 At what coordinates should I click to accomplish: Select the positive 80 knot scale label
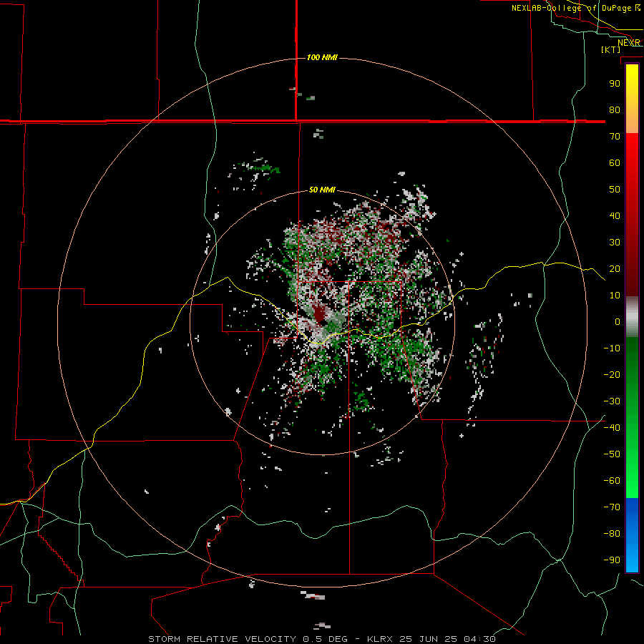pyautogui.click(x=615, y=110)
